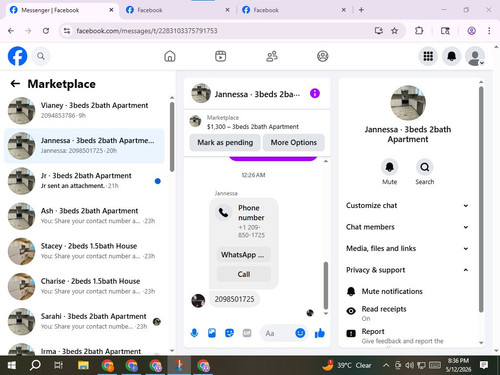Click Jannessa profile thumbnail in details panel
Image resolution: width=500 pixels, height=375 pixels.
(408, 103)
